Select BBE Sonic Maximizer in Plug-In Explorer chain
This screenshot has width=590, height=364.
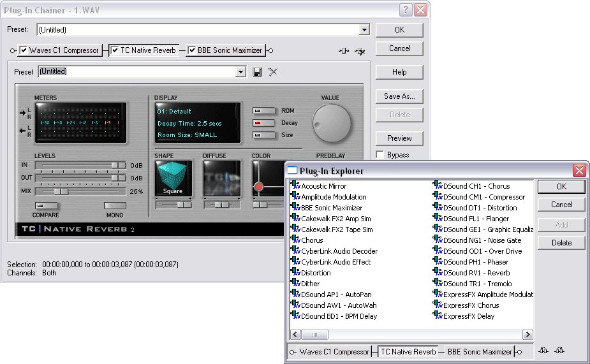click(480, 352)
